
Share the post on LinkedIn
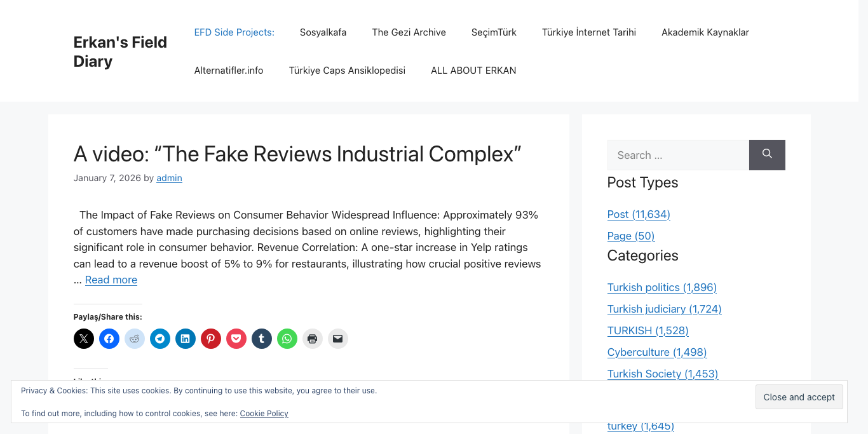point(186,339)
